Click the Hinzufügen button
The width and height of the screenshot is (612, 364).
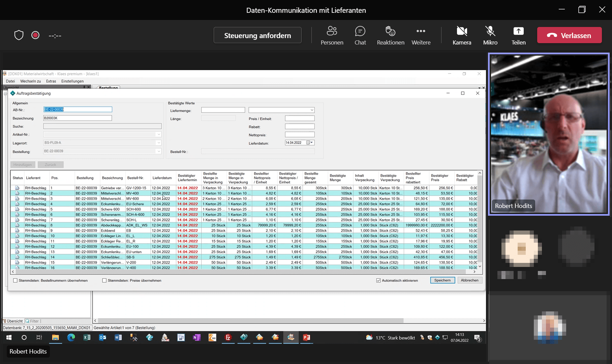point(23,164)
